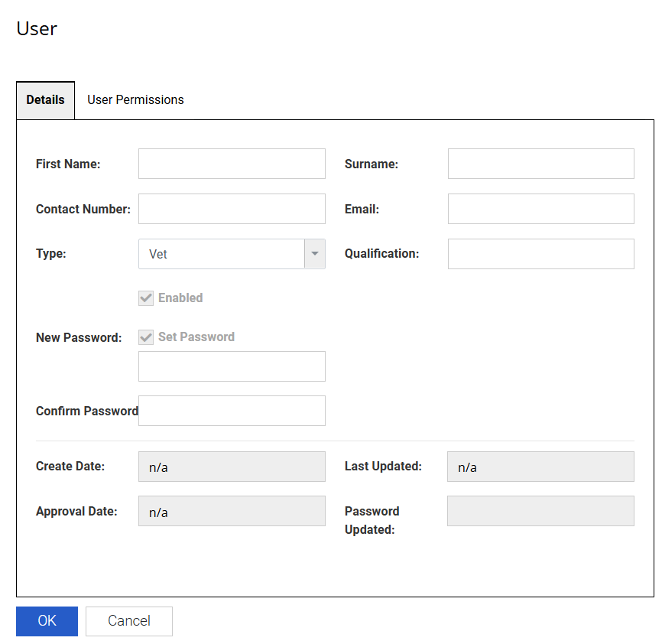Click the New Password input field
Viewport: 662px width, 644px height.
232,366
